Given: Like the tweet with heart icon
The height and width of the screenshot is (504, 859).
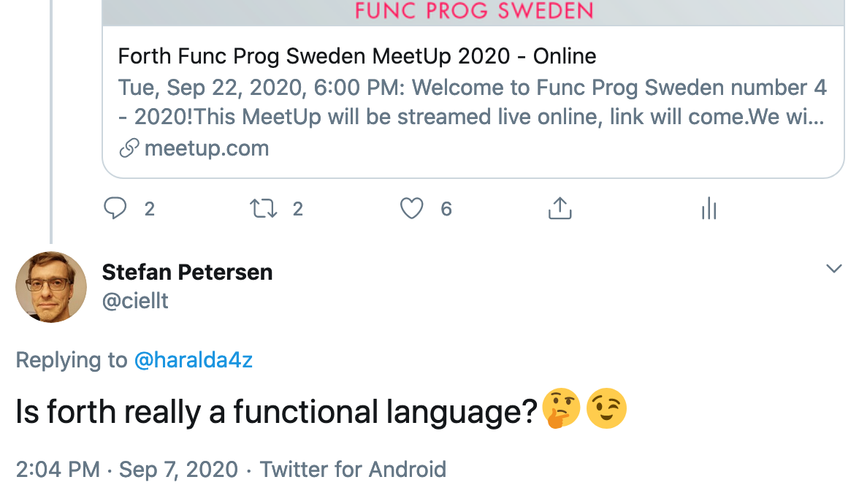Looking at the screenshot, I should (x=411, y=209).
